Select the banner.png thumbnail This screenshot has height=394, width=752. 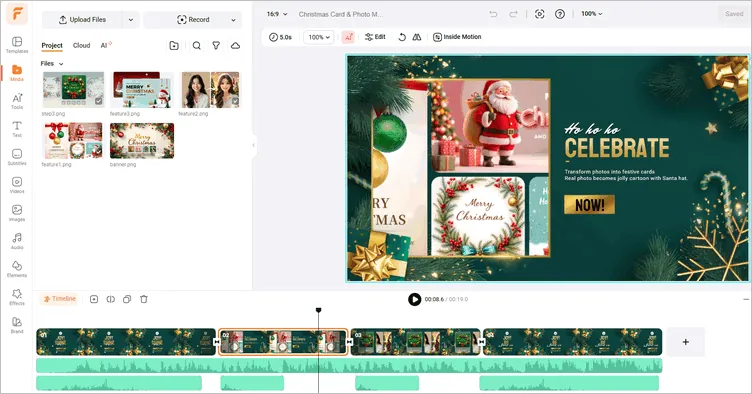pos(142,140)
